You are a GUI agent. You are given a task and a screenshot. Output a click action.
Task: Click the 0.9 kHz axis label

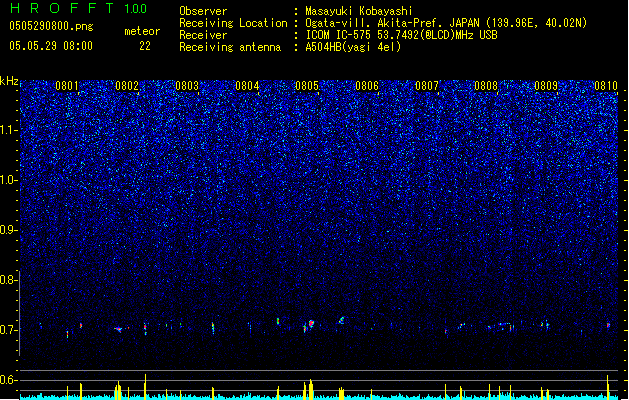9,230
